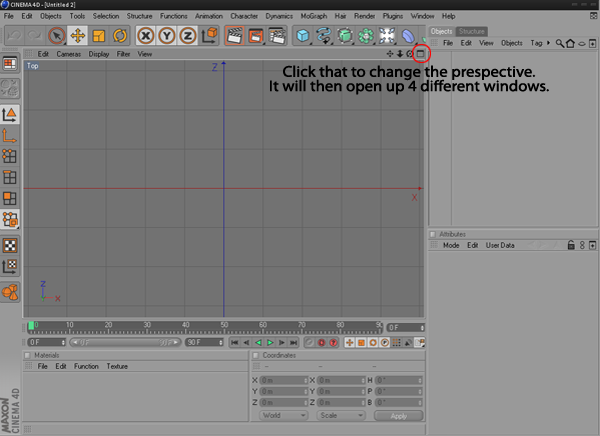This screenshot has height=436, width=600.
Task: Click the Apply button
Action: point(399,416)
